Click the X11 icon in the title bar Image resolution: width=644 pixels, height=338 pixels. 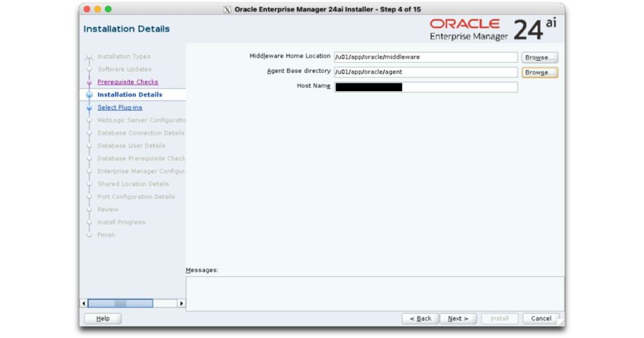(x=227, y=9)
